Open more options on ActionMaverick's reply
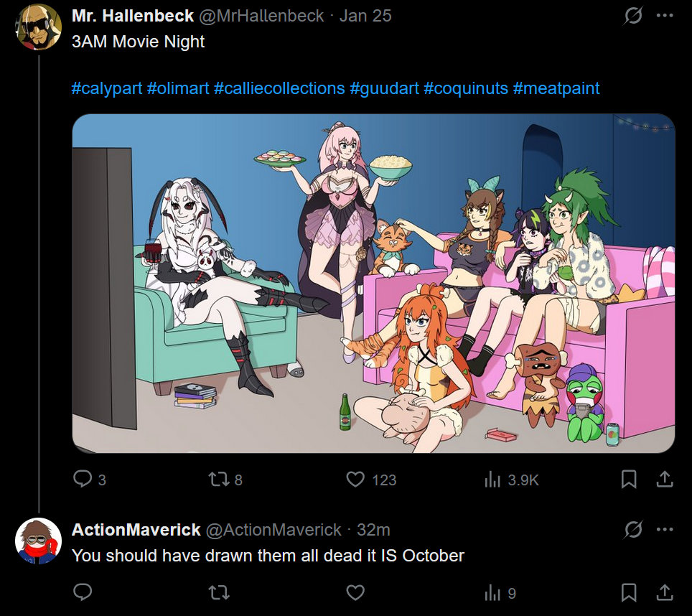 pyautogui.click(x=665, y=530)
